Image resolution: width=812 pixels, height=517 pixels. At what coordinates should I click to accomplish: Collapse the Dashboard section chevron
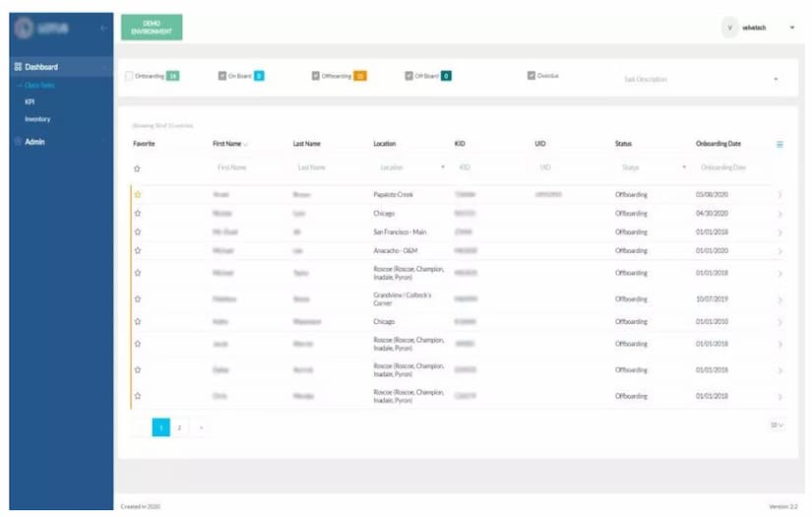click(105, 67)
